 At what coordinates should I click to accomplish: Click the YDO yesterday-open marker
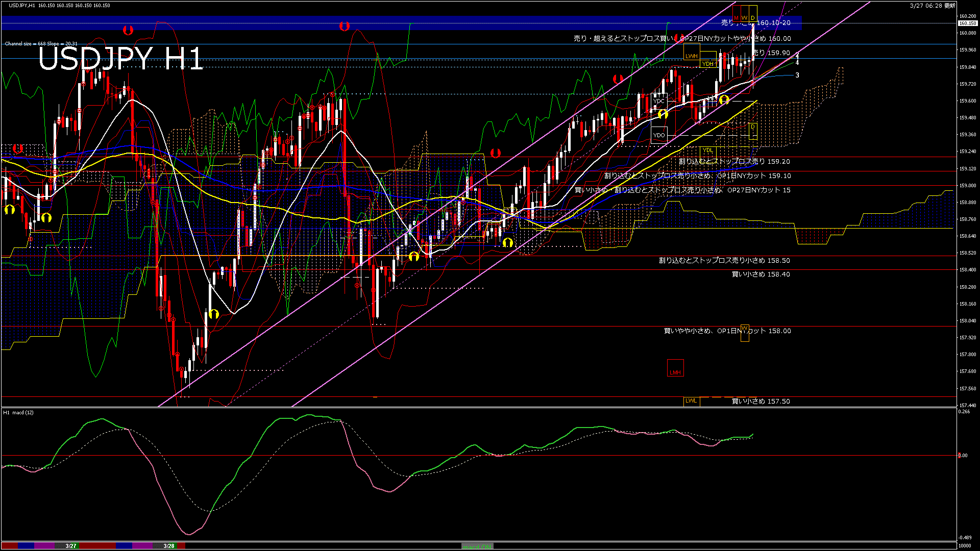coord(659,135)
